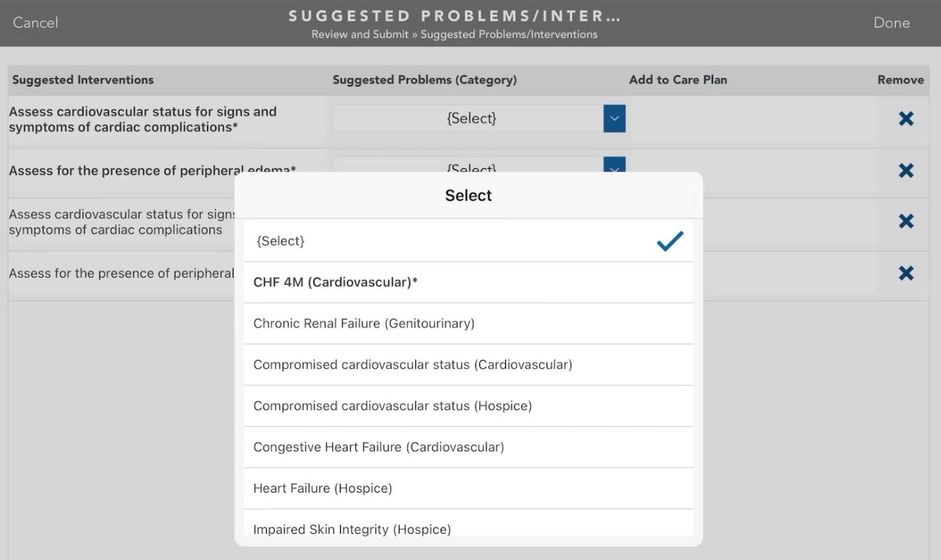Click the Remove column header

(900, 80)
